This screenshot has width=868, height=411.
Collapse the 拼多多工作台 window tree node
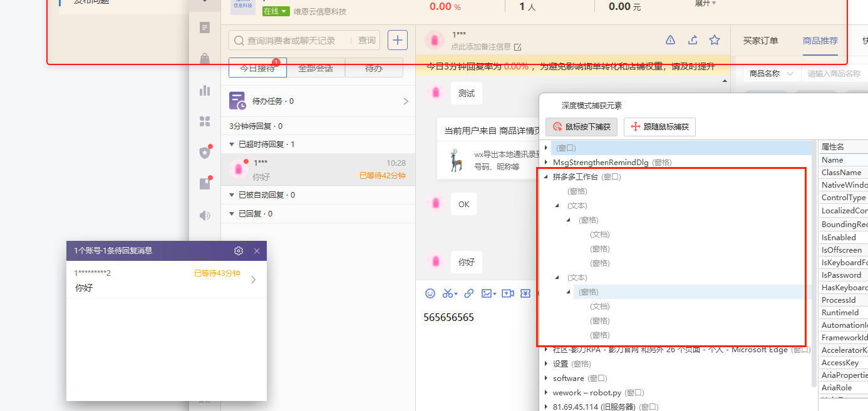(546, 177)
